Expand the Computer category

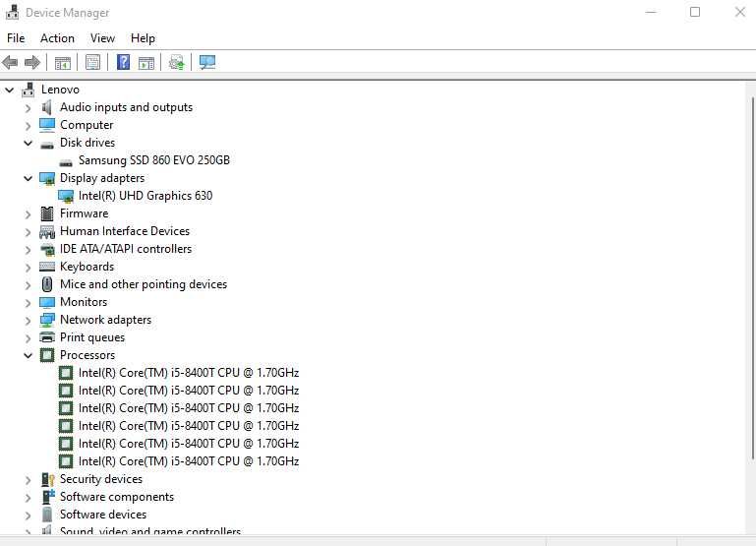[x=28, y=126]
